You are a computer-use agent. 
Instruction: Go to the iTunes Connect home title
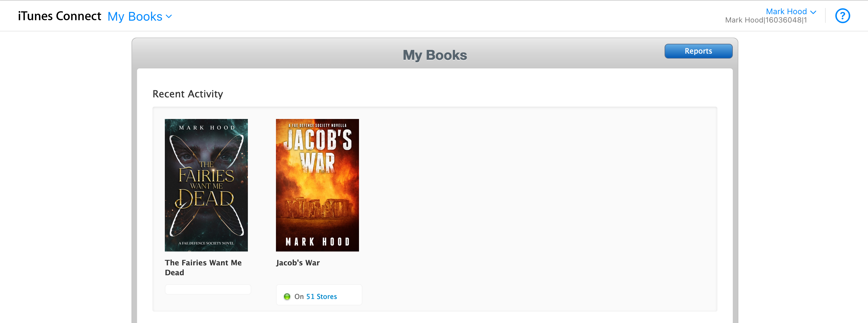59,16
